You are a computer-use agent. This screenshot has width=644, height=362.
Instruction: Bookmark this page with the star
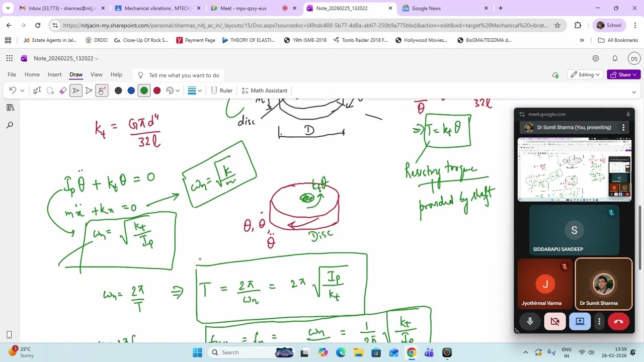coord(557,25)
